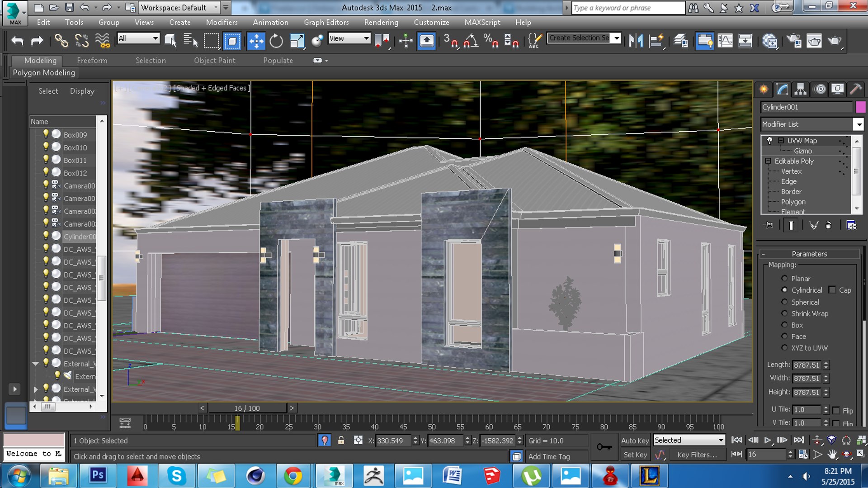Open the Modifier List dropdown
The height and width of the screenshot is (488, 868).
pos(858,124)
